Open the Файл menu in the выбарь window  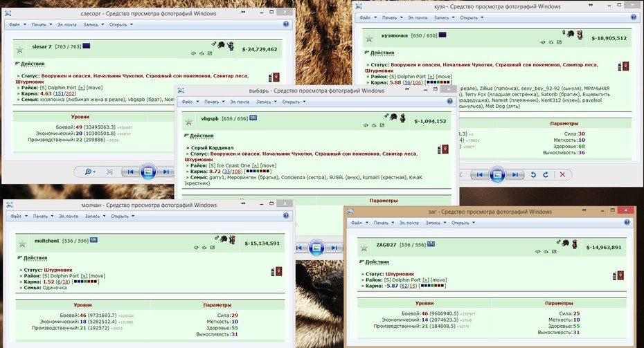tap(190, 102)
